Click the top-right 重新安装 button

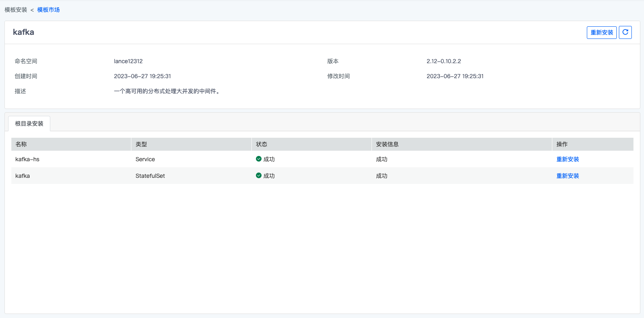click(x=601, y=32)
